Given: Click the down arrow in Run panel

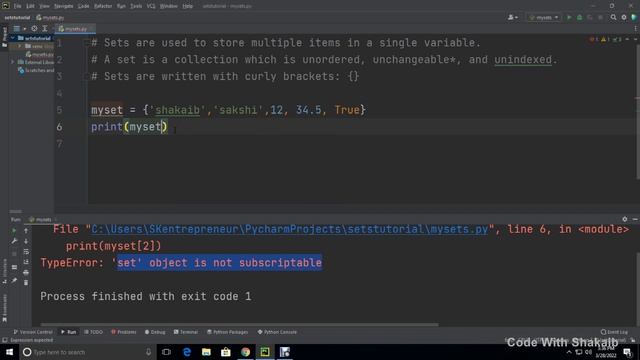Looking at the screenshot, I should pyautogui.click(x=26, y=241).
